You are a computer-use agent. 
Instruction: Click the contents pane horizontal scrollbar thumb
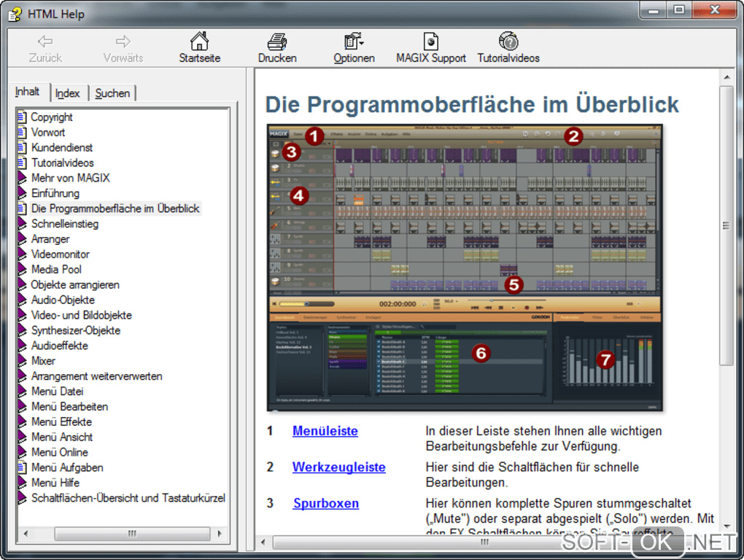click(x=132, y=534)
